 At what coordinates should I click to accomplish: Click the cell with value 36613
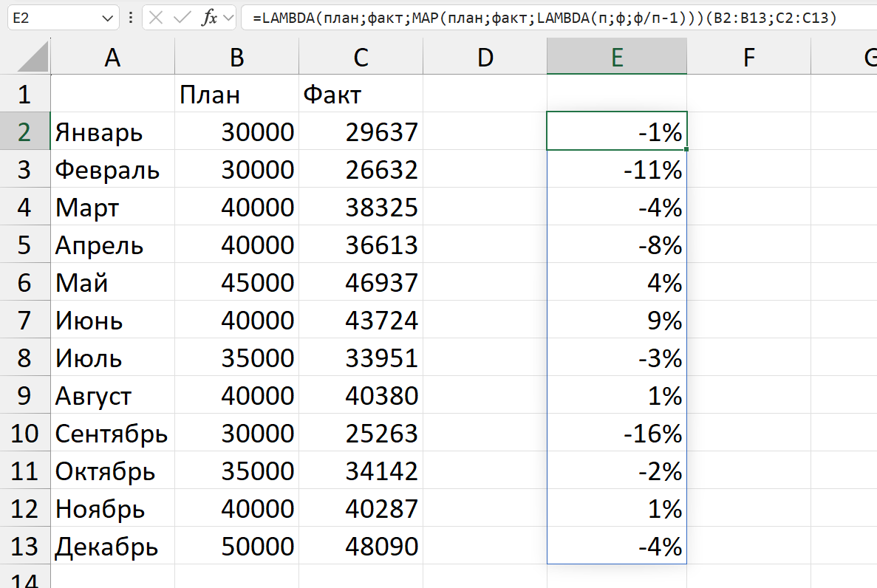[361, 245]
